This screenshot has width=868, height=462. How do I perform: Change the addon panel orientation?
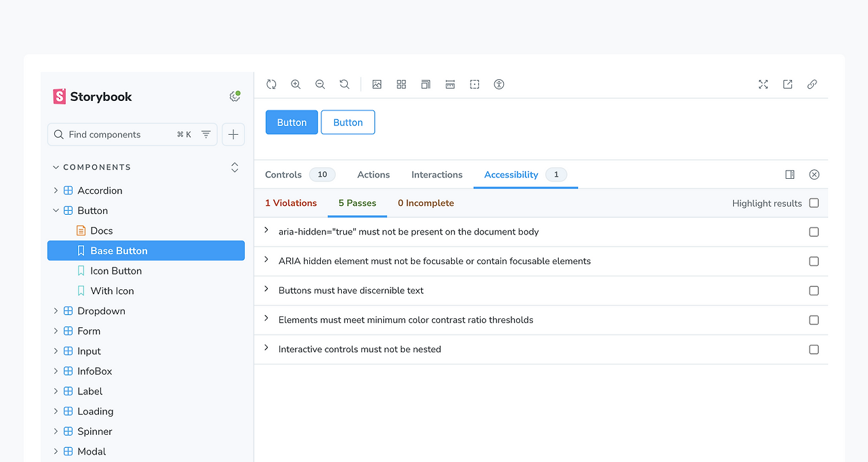click(x=790, y=174)
